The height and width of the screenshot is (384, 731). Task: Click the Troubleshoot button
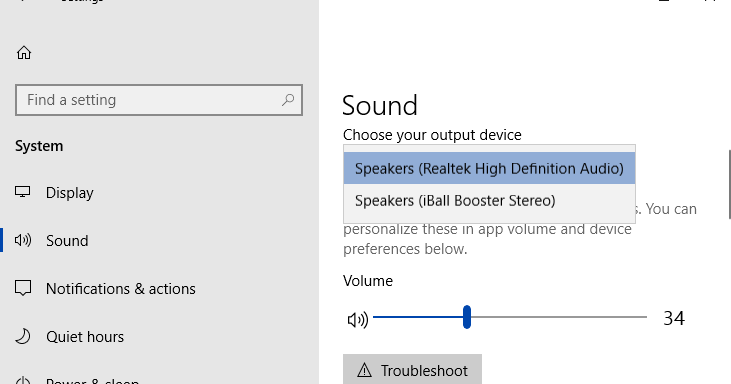412,370
